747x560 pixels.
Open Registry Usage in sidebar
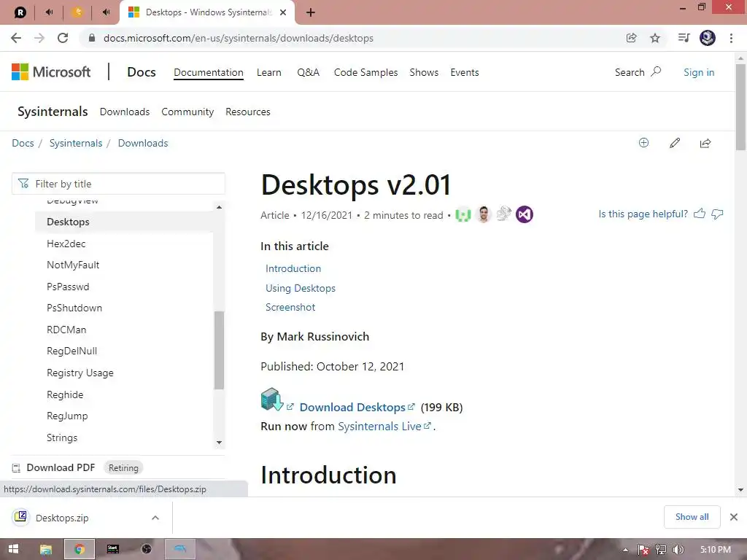click(x=80, y=373)
